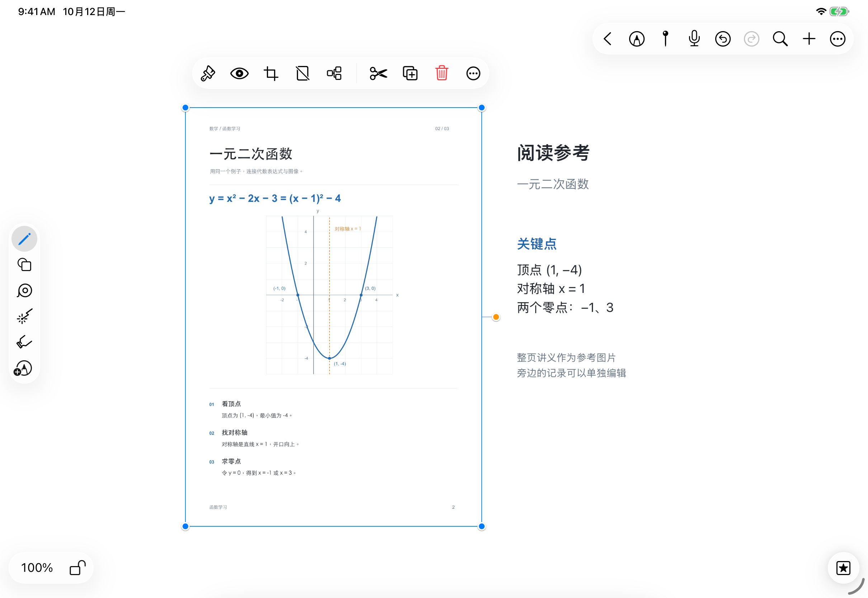
Task: Go back with the left chevron
Action: [x=608, y=39]
